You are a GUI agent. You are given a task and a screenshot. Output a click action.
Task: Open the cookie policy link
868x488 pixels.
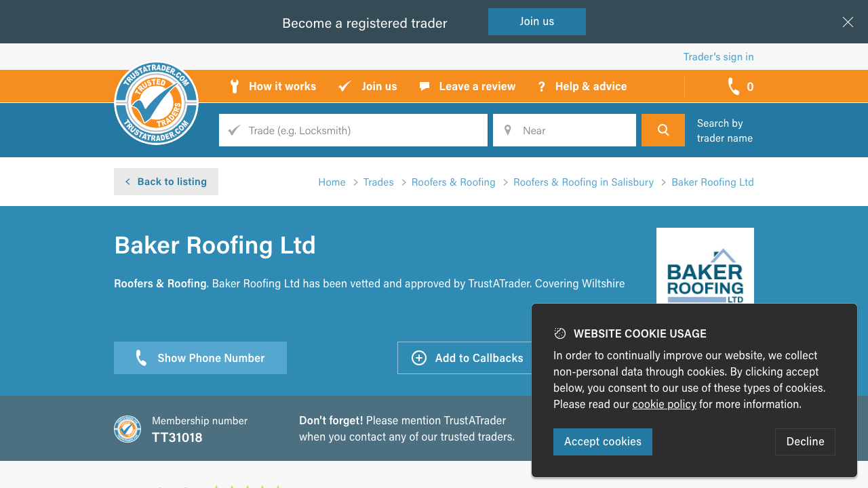click(664, 404)
